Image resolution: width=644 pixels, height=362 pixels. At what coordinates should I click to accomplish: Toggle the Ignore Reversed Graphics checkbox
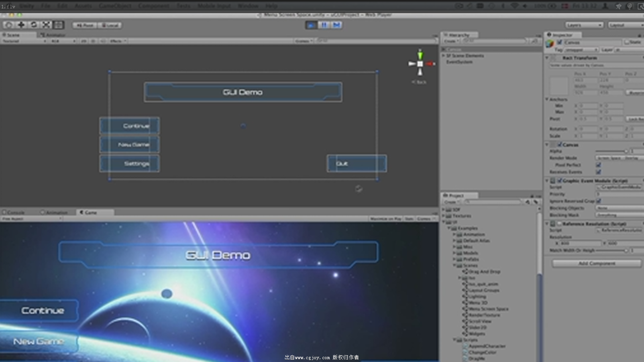[599, 201]
